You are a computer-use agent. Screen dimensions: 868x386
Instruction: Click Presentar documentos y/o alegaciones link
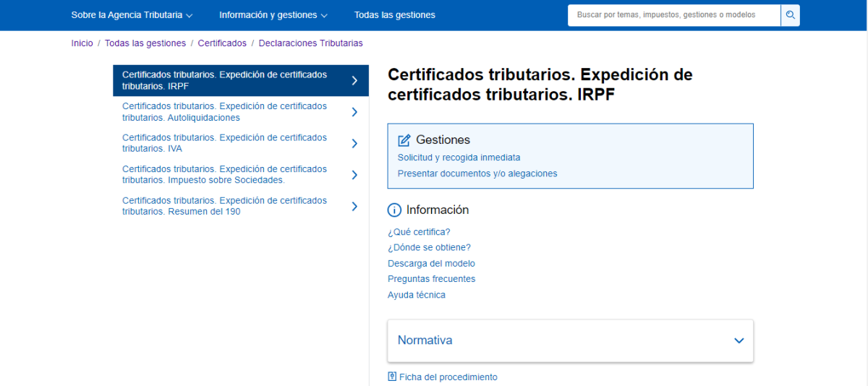[x=477, y=173]
